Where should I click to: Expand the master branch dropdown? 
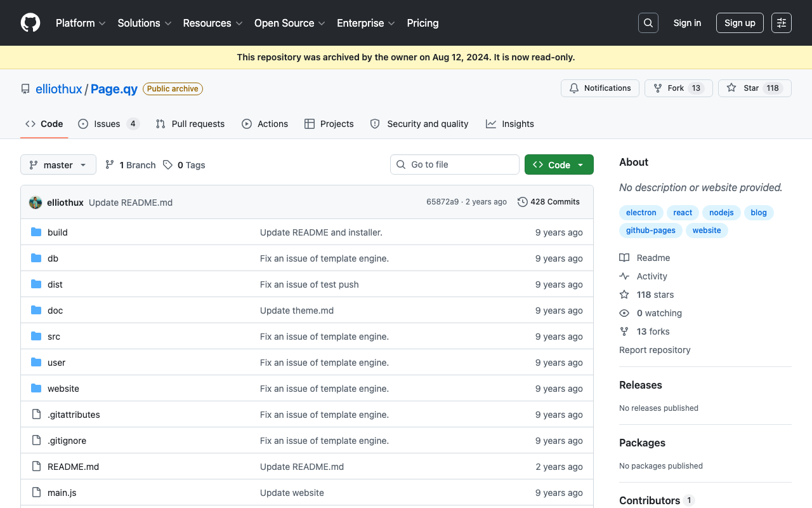click(58, 164)
